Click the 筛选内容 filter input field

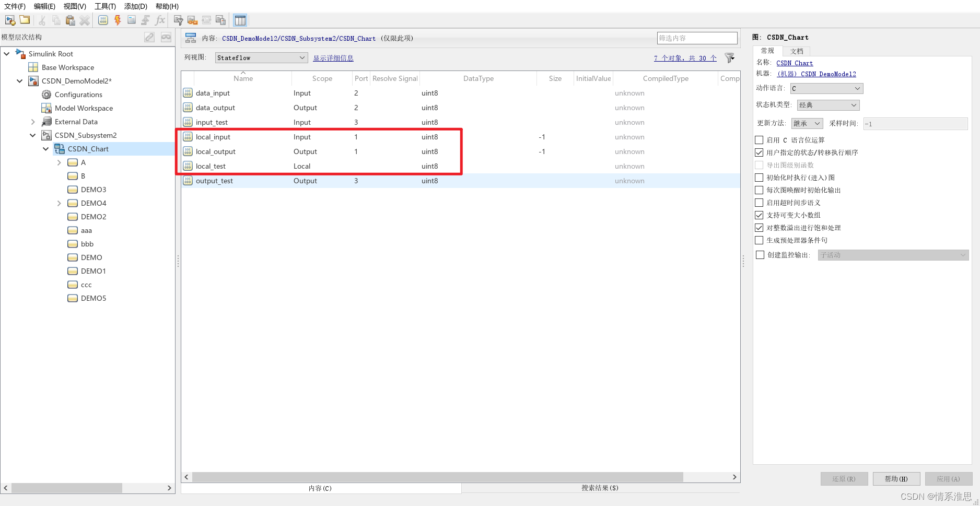697,38
